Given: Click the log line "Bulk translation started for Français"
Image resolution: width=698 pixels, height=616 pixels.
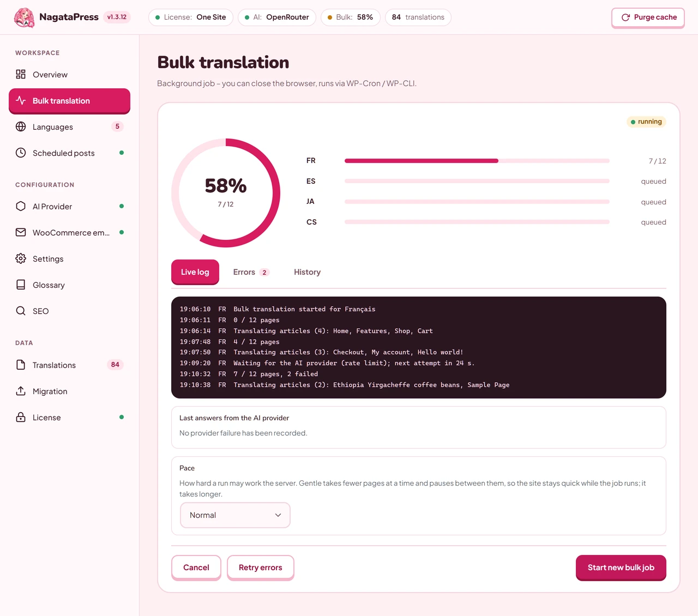Looking at the screenshot, I should (x=304, y=309).
